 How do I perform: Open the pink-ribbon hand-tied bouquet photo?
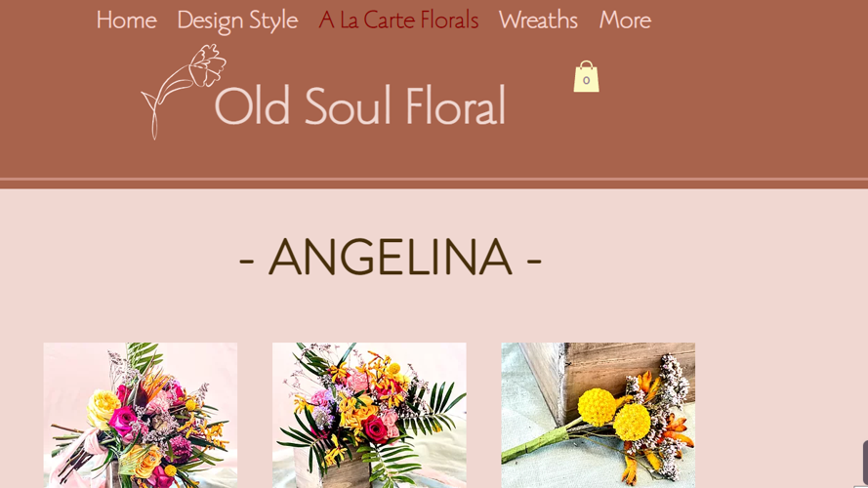[141, 415]
